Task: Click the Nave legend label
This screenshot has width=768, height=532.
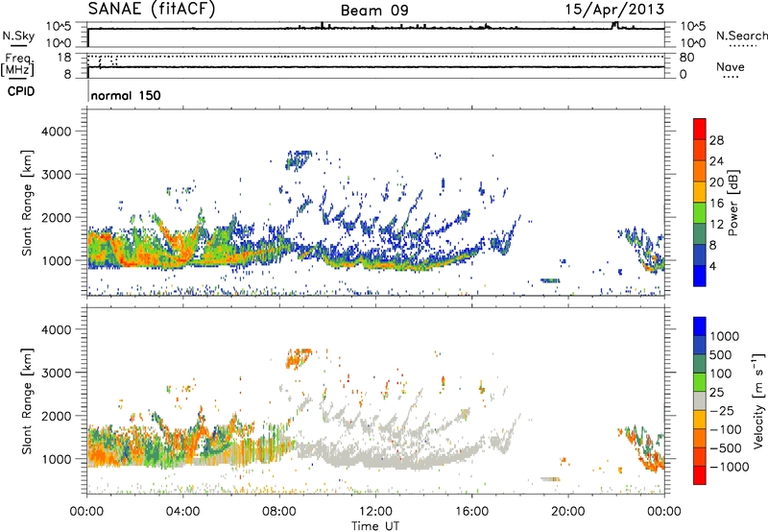Action: [x=731, y=67]
